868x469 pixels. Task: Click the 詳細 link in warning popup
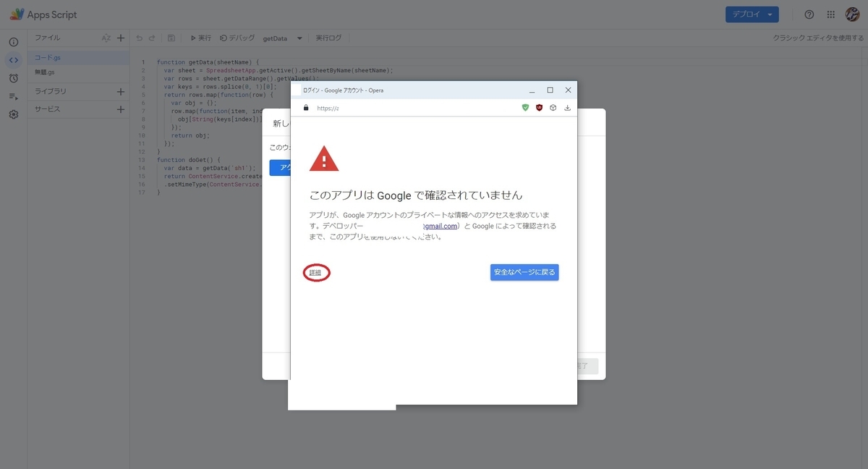pos(315,273)
